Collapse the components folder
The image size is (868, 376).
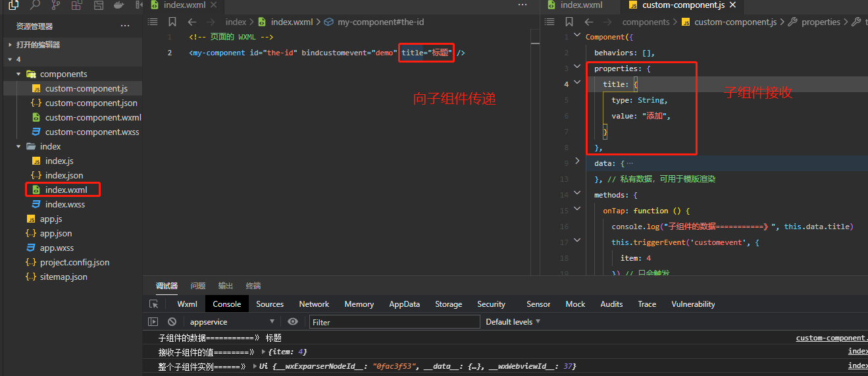coord(19,74)
